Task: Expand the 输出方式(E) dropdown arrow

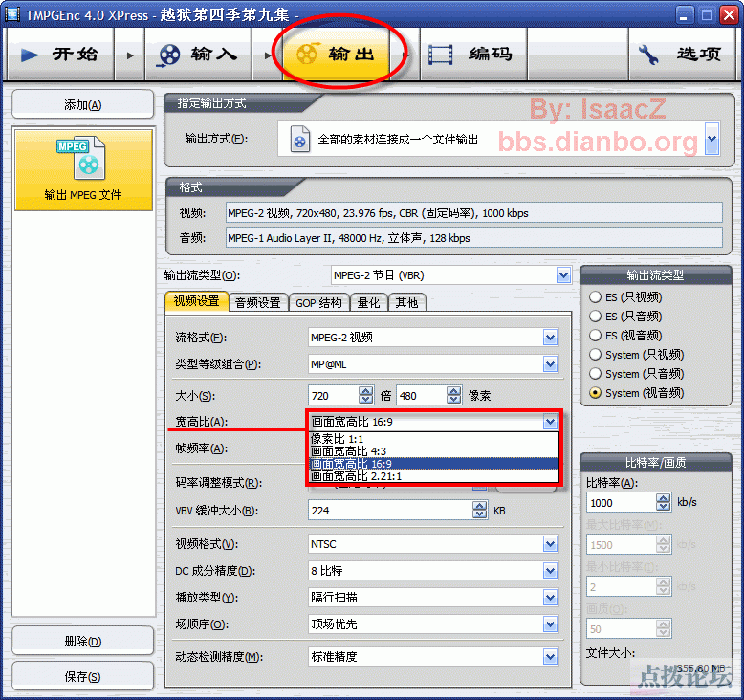Action: click(711, 139)
